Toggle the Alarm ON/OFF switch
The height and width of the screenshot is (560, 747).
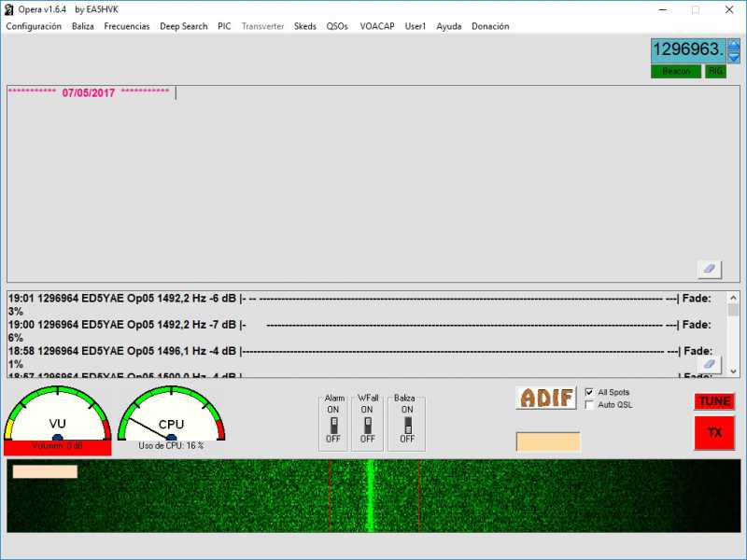point(333,424)
